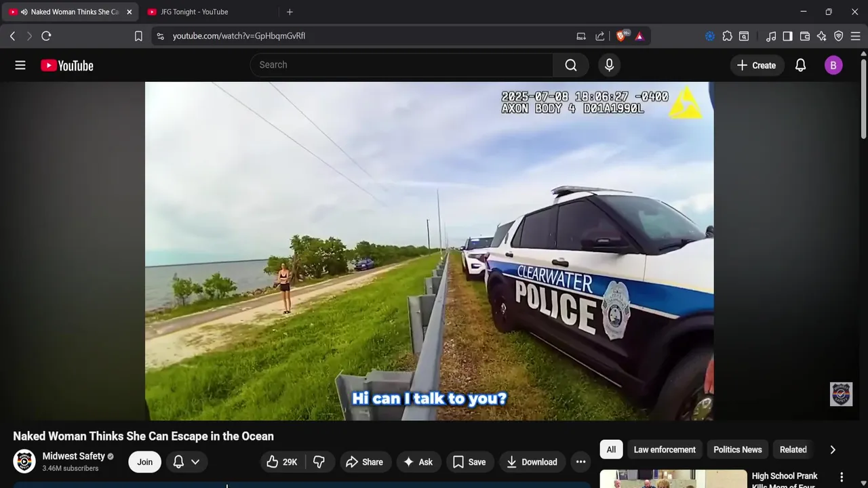Viewport: 868px width, 488px height.
Task: Switch to JFG Tonight - YouTube tab
Action: [193, 12]
